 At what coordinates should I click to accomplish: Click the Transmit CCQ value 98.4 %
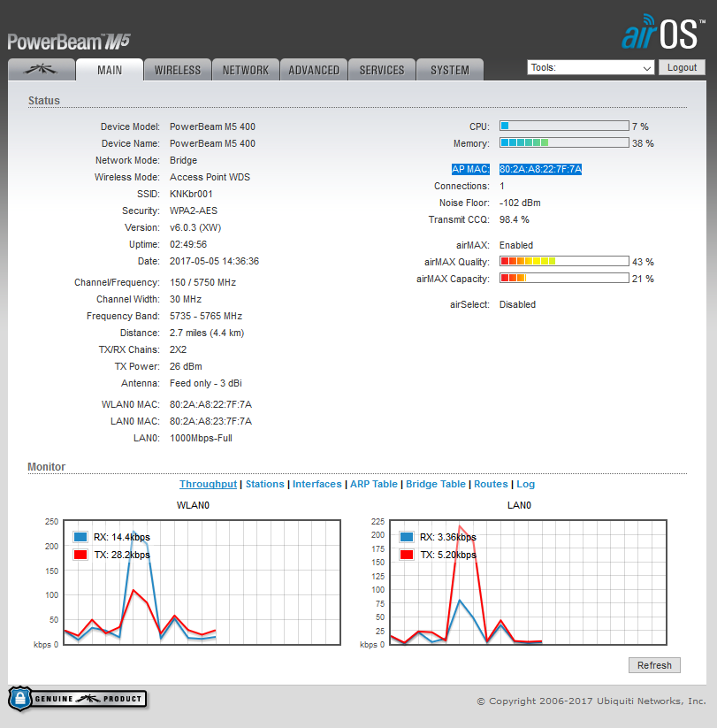[x=515, y=219]
